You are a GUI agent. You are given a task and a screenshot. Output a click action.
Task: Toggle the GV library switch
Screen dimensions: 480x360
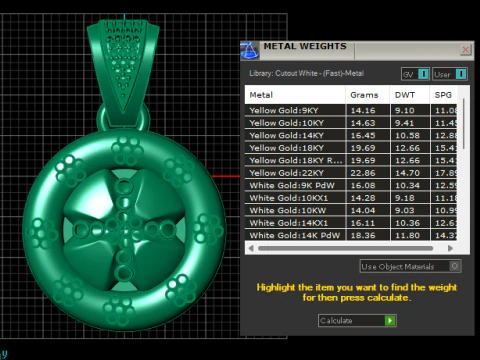(415, 74)
